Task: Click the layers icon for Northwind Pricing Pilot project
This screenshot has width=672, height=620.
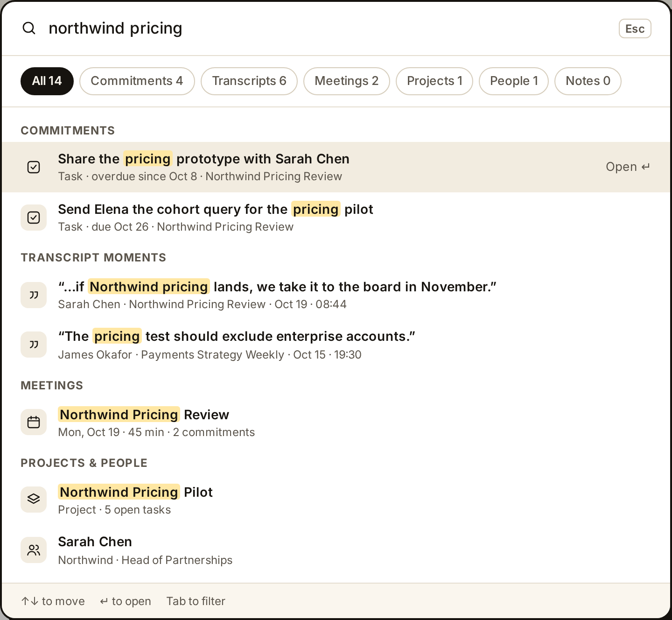Action: tap(34, 499)
